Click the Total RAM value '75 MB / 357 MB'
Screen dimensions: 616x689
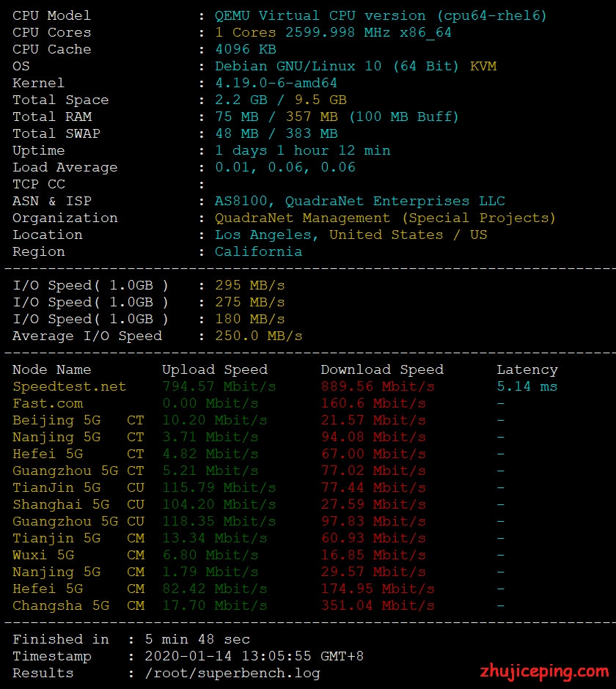click(276, 117)
